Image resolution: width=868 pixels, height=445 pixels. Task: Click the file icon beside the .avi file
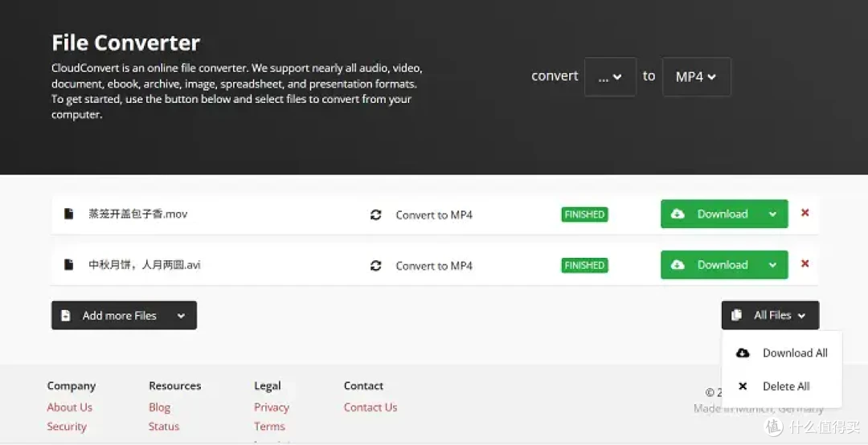68,264
